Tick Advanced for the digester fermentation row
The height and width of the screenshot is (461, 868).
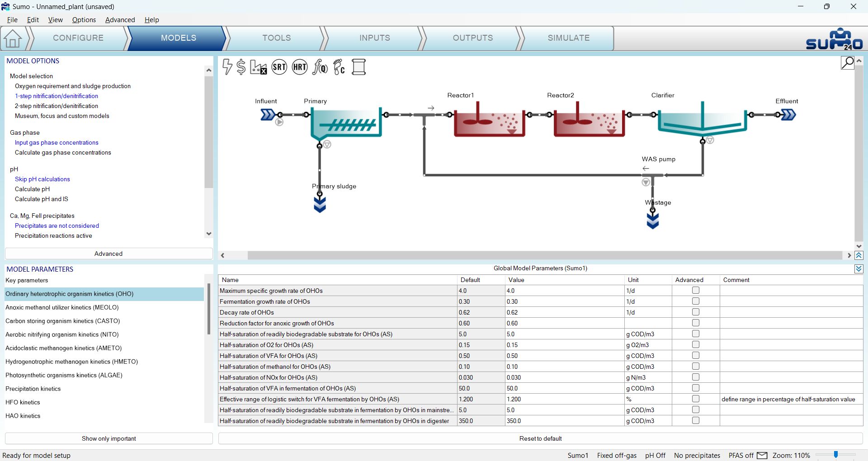coord(696,421)
